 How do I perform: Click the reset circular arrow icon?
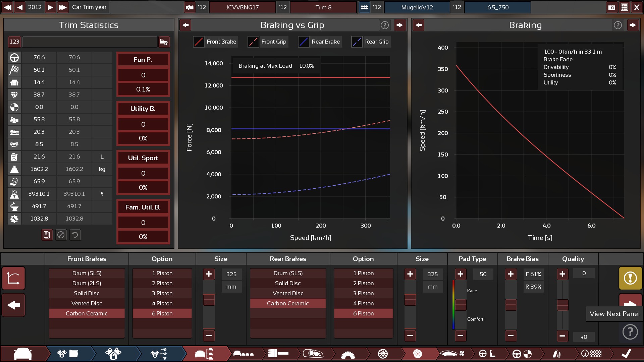pos(75,235)
